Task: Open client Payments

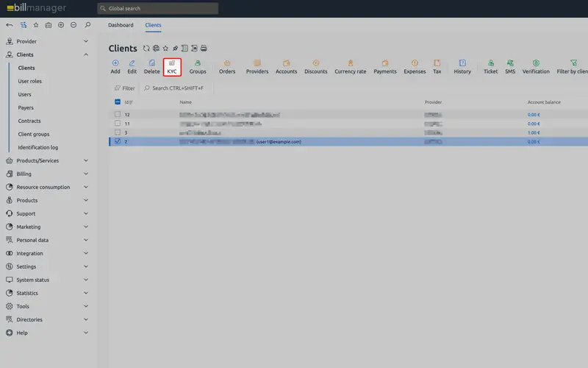Action: point(384,67)
